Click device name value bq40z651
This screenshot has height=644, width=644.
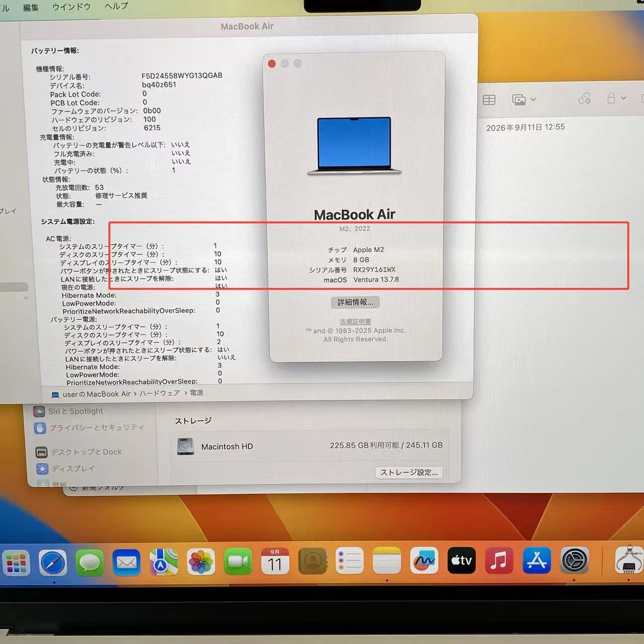click(159, 85)
